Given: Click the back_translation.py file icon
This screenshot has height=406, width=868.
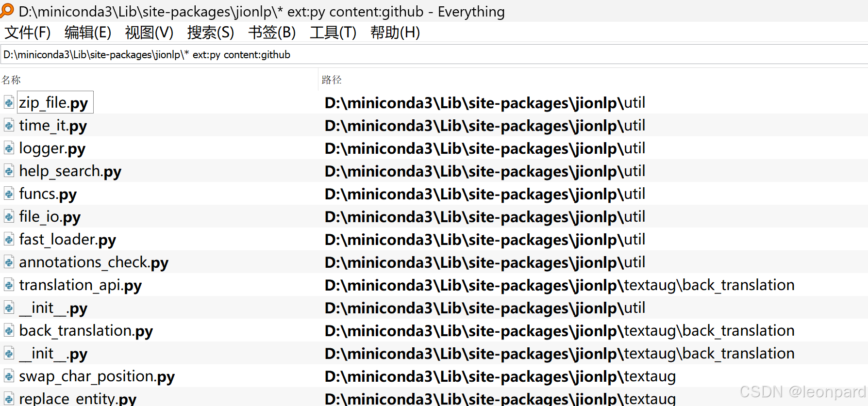Looking at the screenshot, I should point(9,330).
